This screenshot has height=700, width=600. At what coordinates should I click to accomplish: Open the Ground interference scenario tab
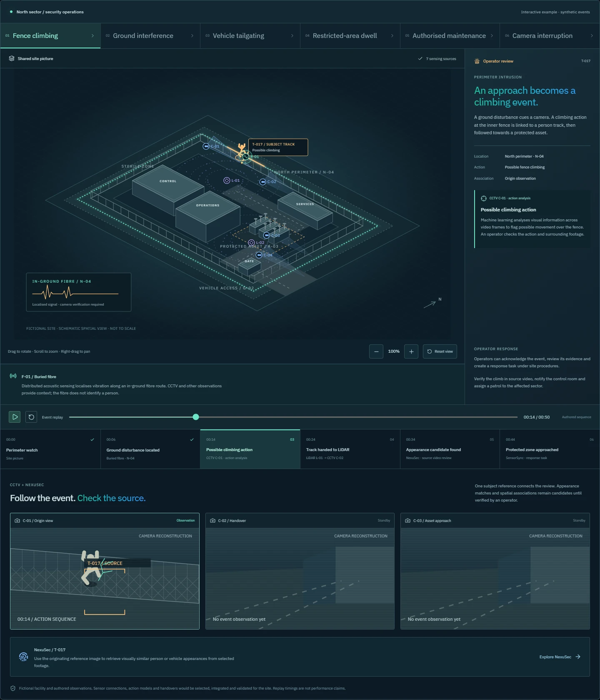(150, 36)
